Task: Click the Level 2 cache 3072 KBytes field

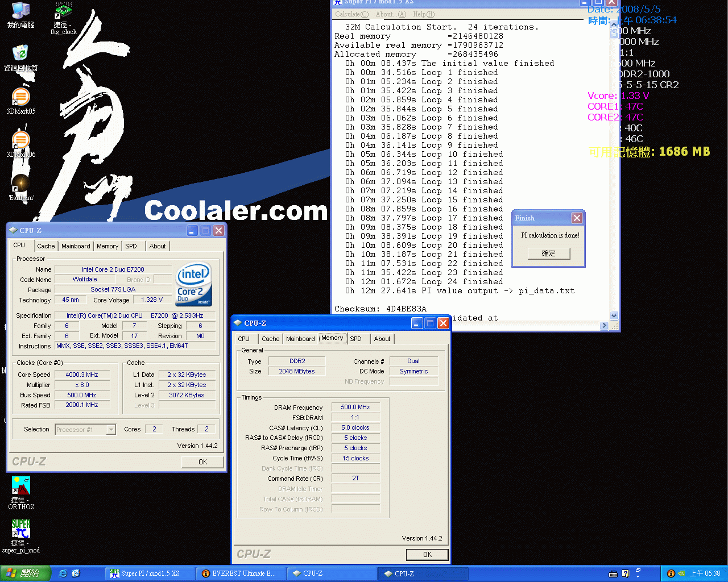Action: 187,395
